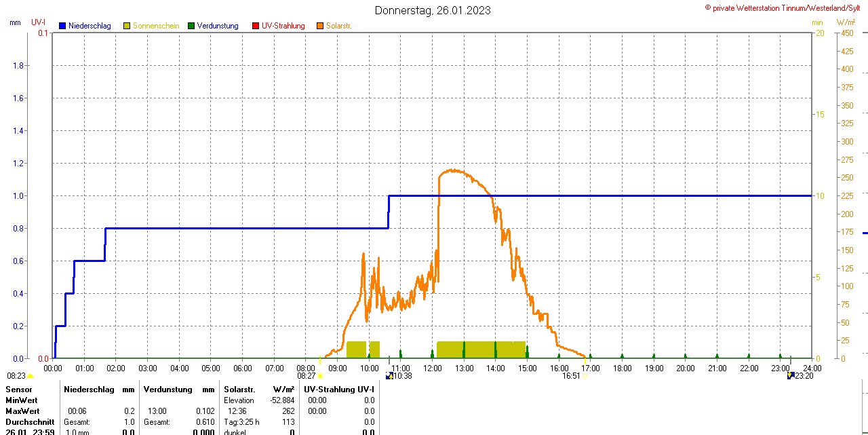
Task: Select the blue Niederschlag legend square
Action: tap(63, 26)
